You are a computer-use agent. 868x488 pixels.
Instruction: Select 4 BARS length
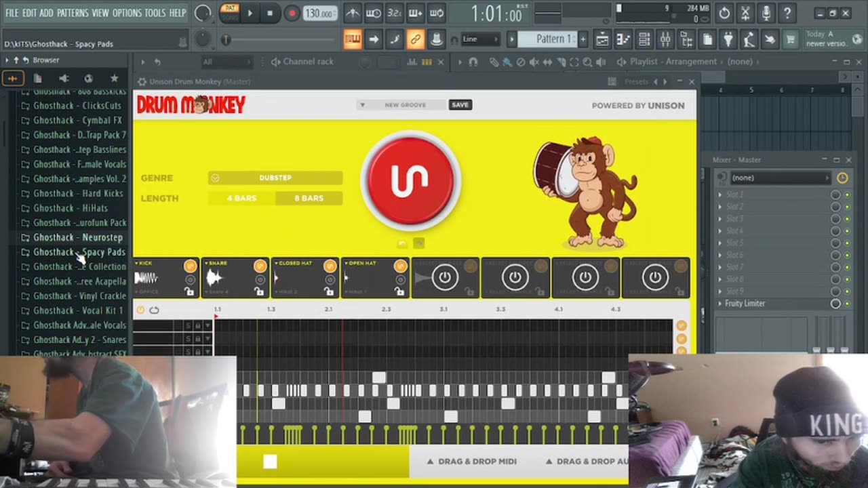tap(241, 198)
